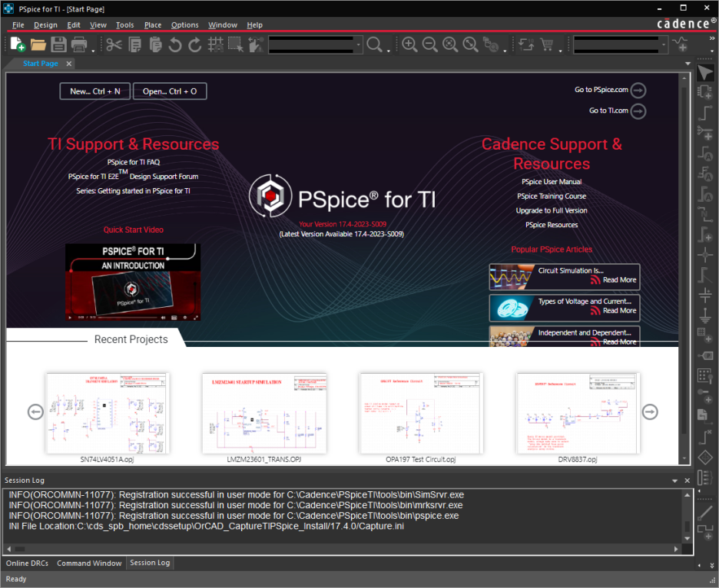Viewport: 719px width, 588px height.
Task: Open the right-side toolbar combo box
Action: click(621, 45)
